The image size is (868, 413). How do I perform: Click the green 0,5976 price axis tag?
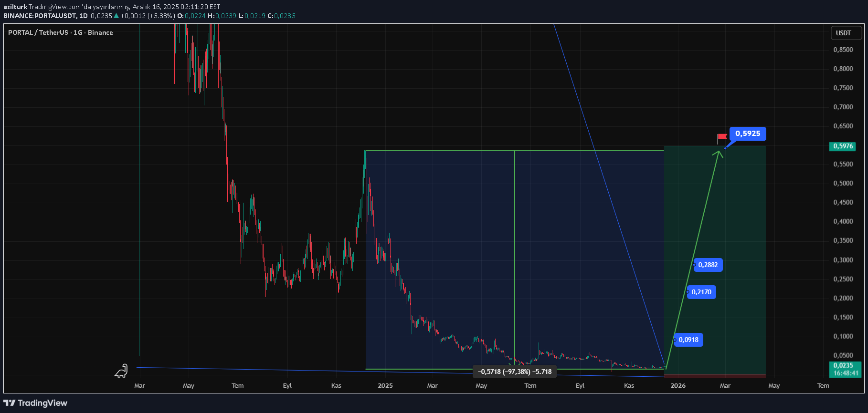[x=843, y=146]
